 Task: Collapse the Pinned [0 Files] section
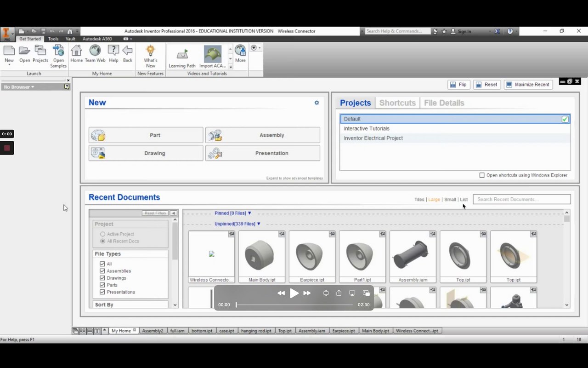pos(250,213)
